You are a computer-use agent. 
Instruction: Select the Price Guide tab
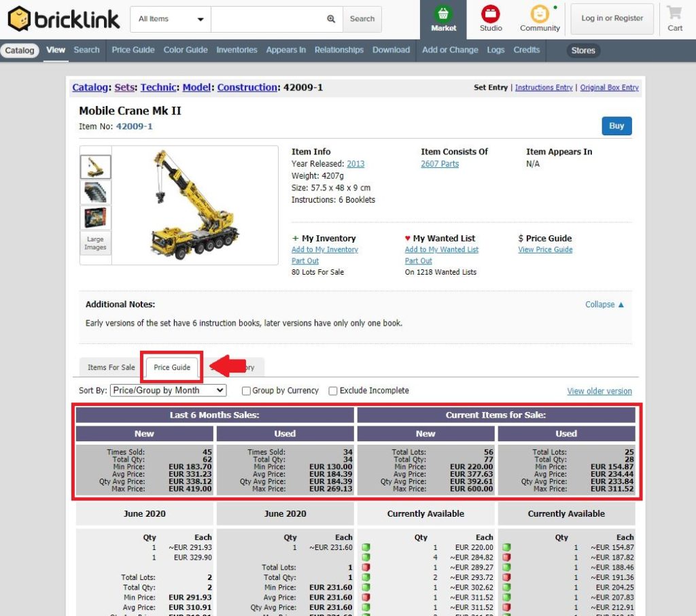coord(172,367)
